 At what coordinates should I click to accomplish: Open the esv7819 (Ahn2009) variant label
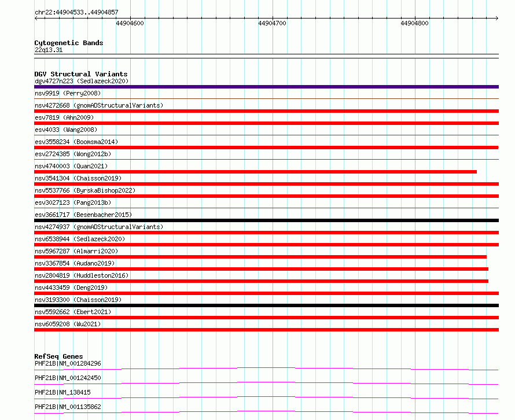[64, 117]
